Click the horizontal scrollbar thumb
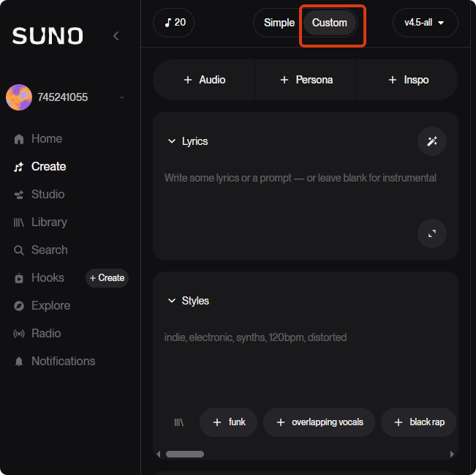The image size is (476, 475). tap(185, 454)
